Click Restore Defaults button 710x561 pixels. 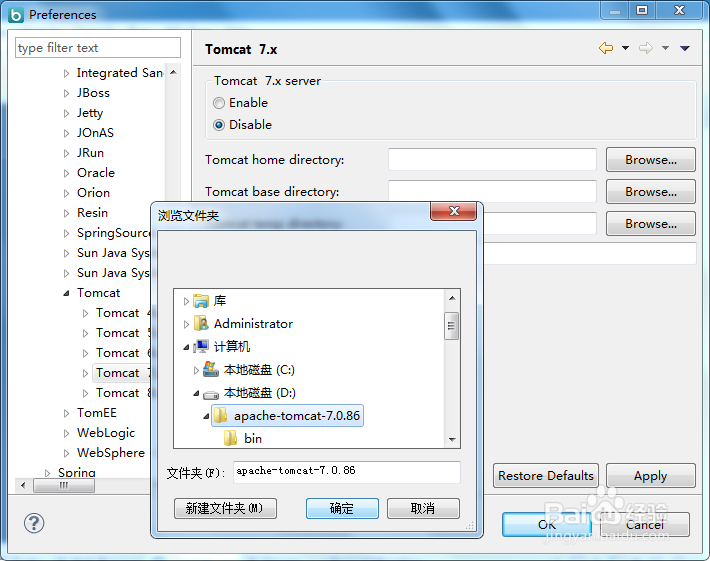point(546,475)
